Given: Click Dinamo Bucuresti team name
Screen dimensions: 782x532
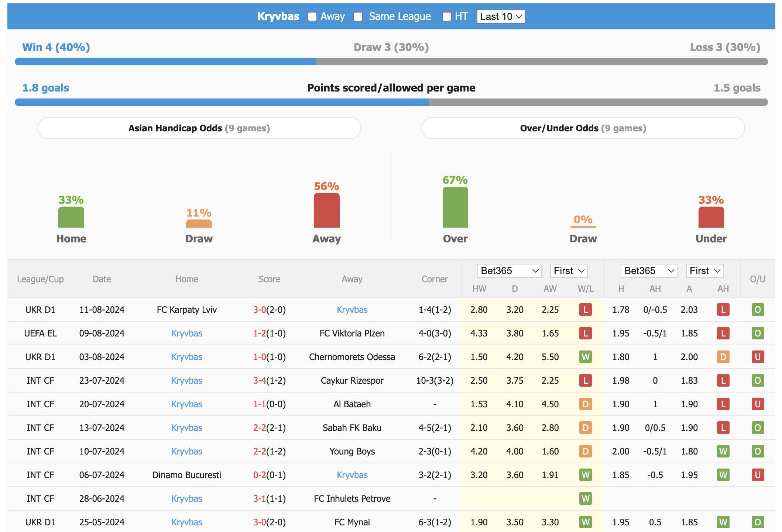Looking at the screenshot, I should [187, 475].
